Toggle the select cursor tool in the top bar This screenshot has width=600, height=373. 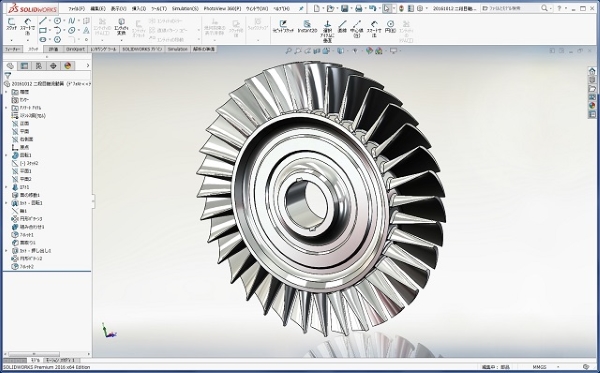pyautogui.click(x=387, y=8)
